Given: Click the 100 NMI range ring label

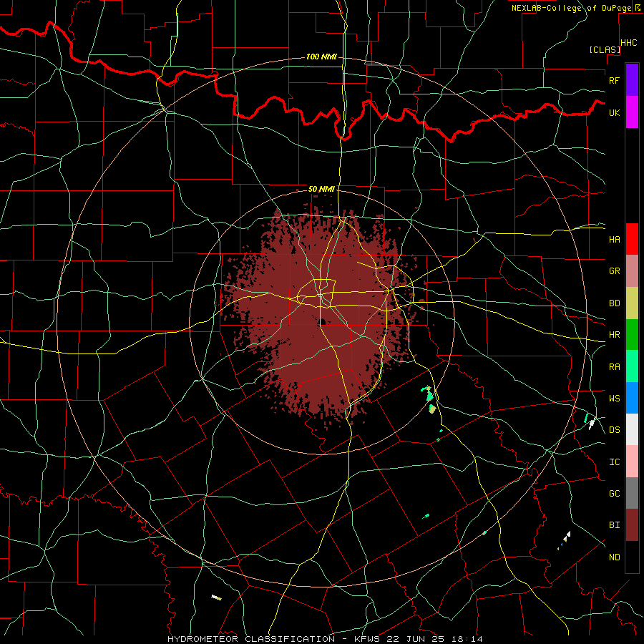Looking at the screenshot, I should [x=321, y=57].
